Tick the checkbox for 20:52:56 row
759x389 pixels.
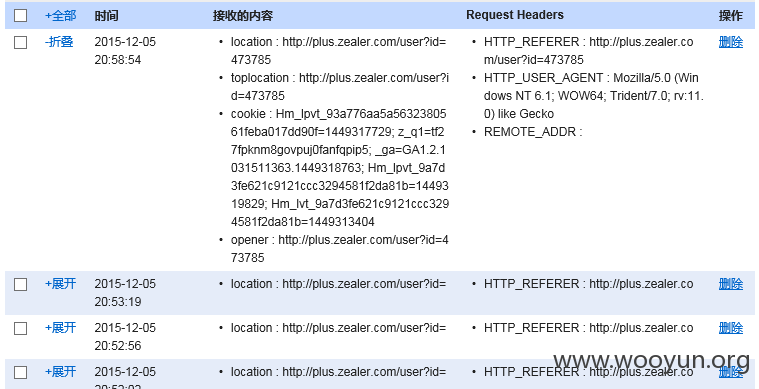tap(20, 329)
